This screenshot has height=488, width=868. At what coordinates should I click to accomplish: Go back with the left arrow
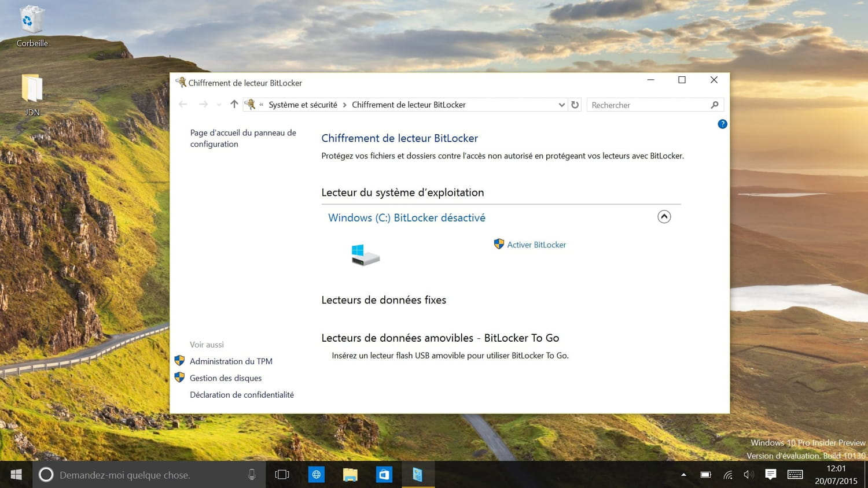(183, 105)
